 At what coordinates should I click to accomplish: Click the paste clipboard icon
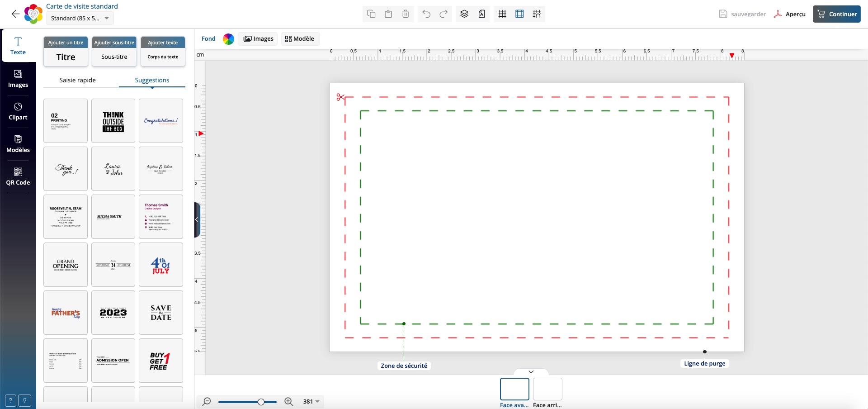point(388,14)
